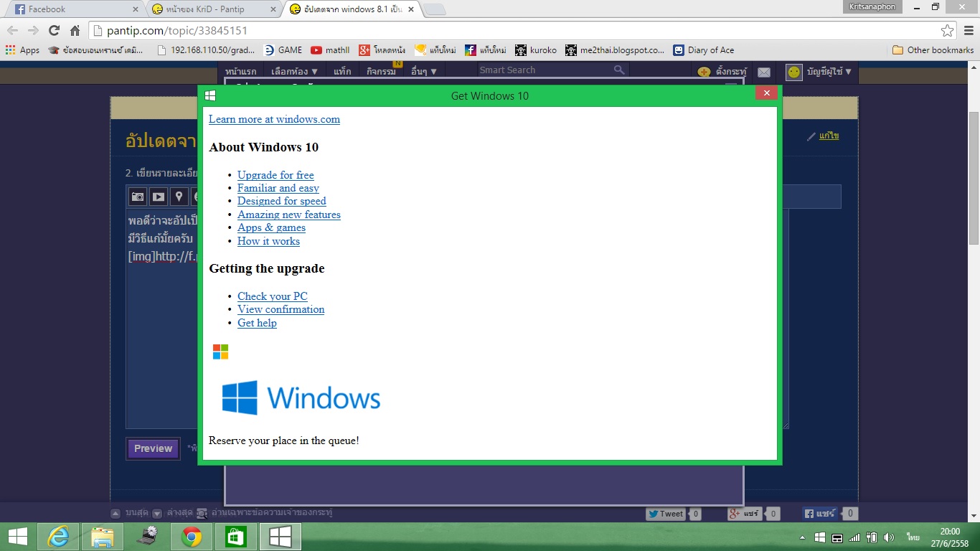Click the pencil edit icon beside แก้ไข
980x551 pixels.
click(x=811, y=136)
